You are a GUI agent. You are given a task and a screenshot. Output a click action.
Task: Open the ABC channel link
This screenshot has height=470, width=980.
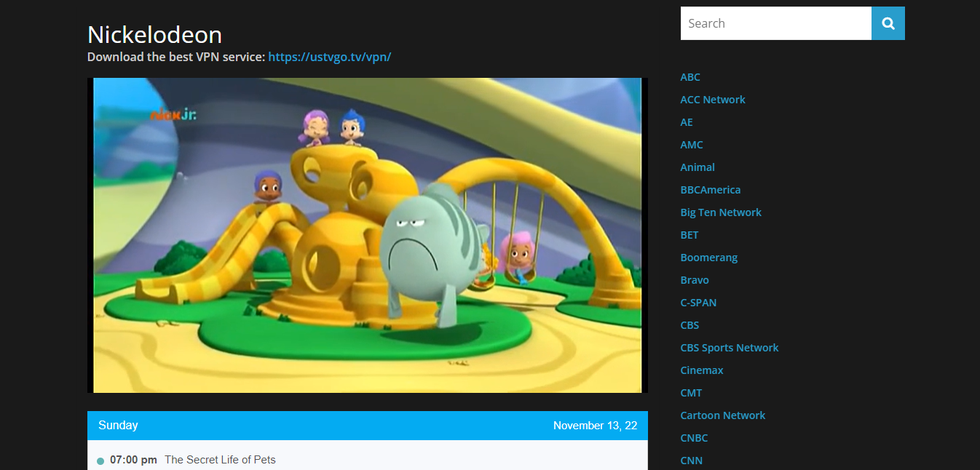(x=690, y=77)
